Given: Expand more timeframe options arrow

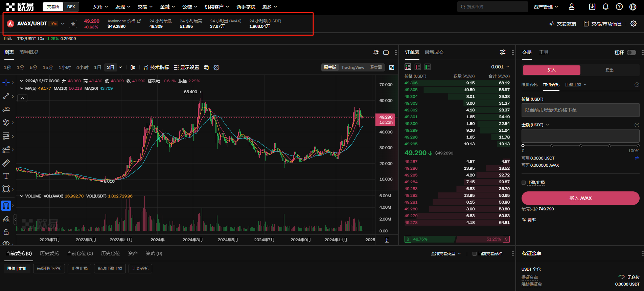Looking at the screenshot, I should pyautogui.click(x=120, y=67).
